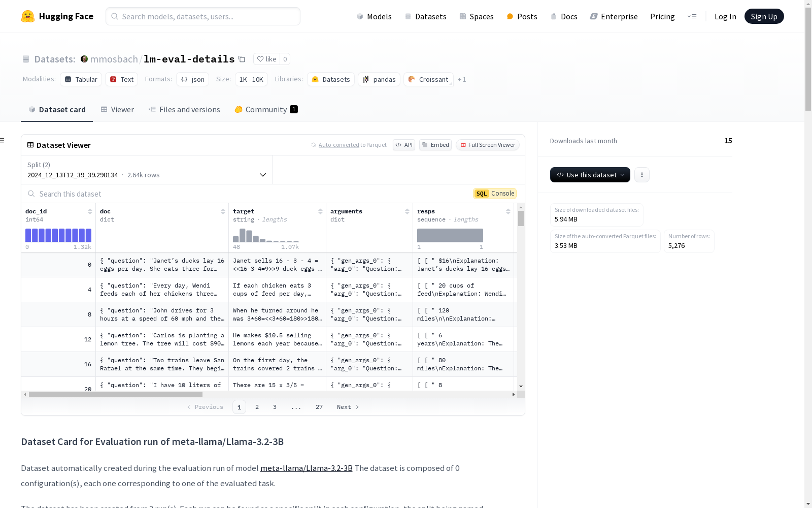
Task: Open the more navigation menu icon
Action: tap(692, 16)
